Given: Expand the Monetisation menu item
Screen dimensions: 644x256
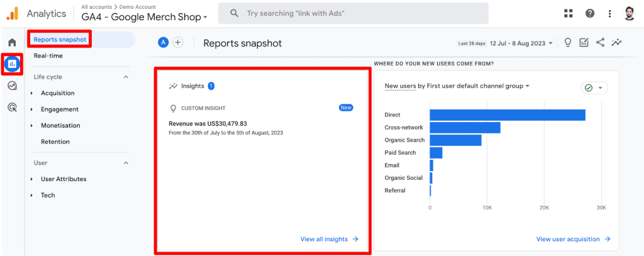Looking at the screenshot, I should click(31, 125).
